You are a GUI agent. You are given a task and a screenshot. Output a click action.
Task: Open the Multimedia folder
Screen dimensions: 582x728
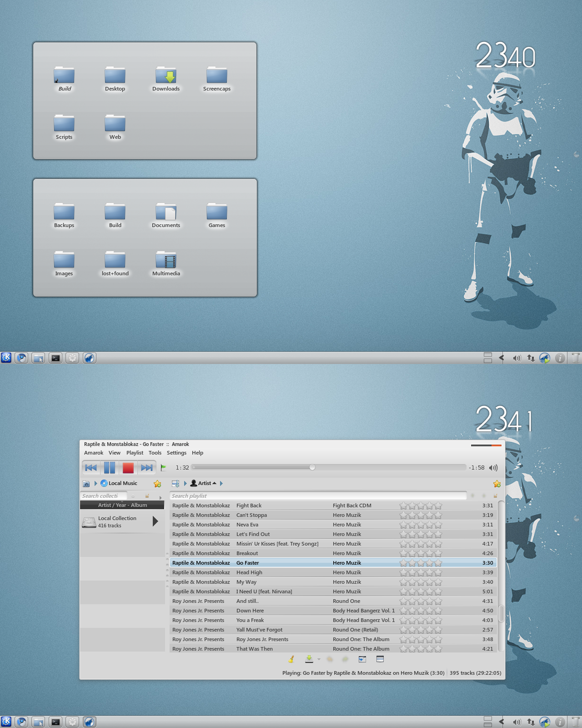166,264
